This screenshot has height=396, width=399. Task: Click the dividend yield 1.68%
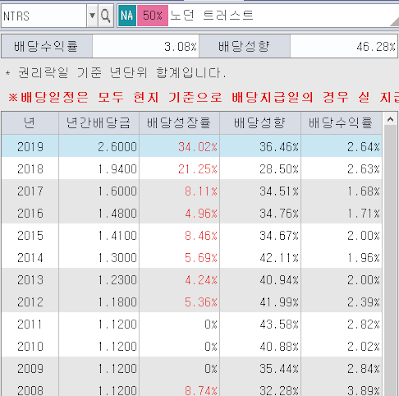363,191
